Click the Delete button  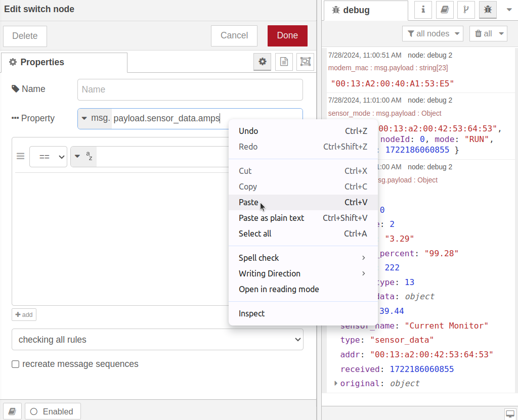(x=25, y=36)
